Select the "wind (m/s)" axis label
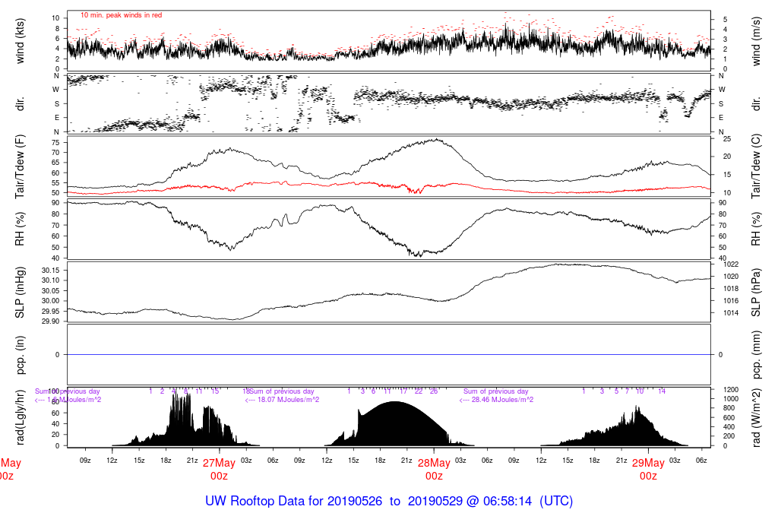 (x=756, y=41)
